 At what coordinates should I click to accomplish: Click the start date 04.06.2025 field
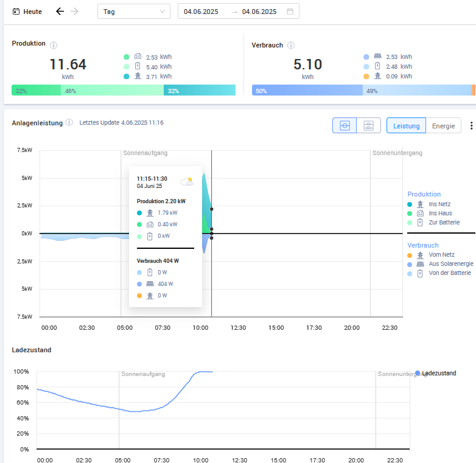pos(203,12)
